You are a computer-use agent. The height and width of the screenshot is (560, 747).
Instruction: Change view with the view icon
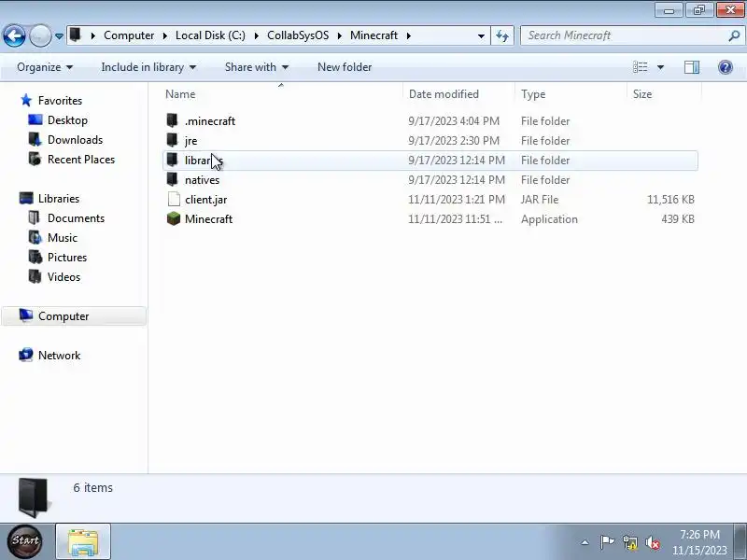tap(640, 67)
